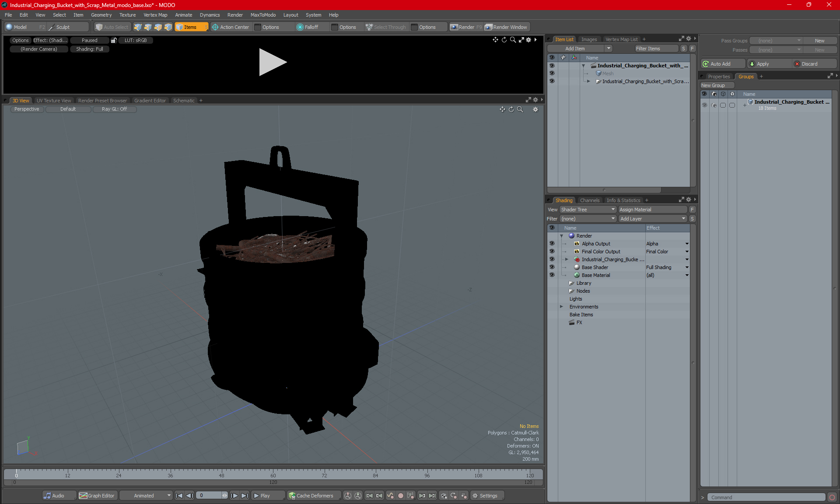Click the Assign Material button
Screen dimensions: 840x504
(652, 210)
